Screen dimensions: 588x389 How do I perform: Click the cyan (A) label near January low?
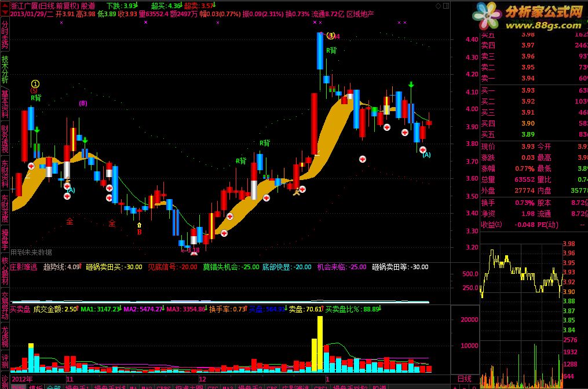tap(426, 155)
